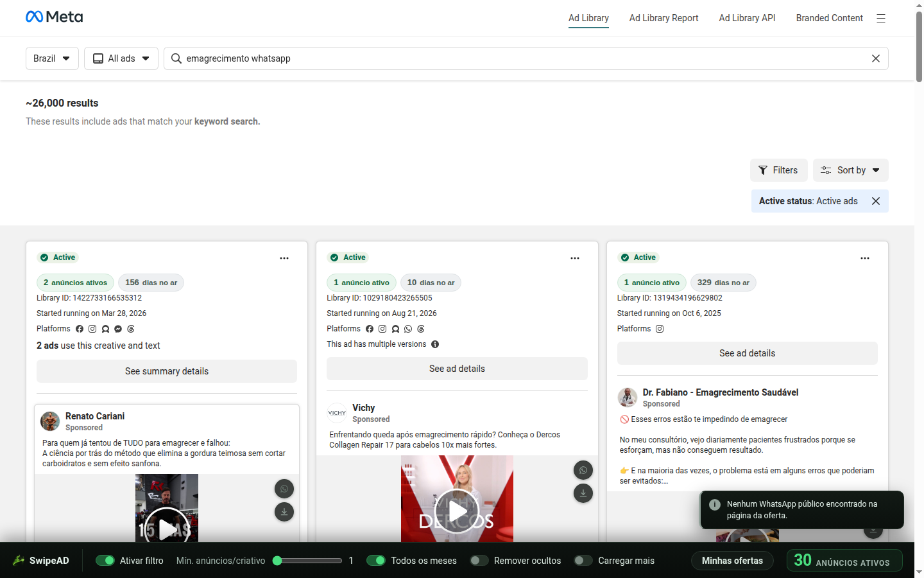
Task: Open the Branded Content tab
Action: (829, 18)
